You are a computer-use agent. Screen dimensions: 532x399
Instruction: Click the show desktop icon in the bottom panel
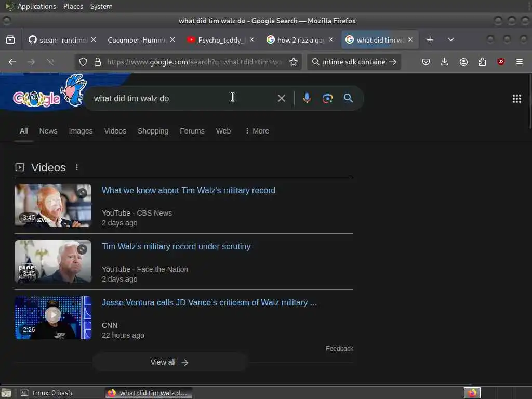click(x=6, y=393)
